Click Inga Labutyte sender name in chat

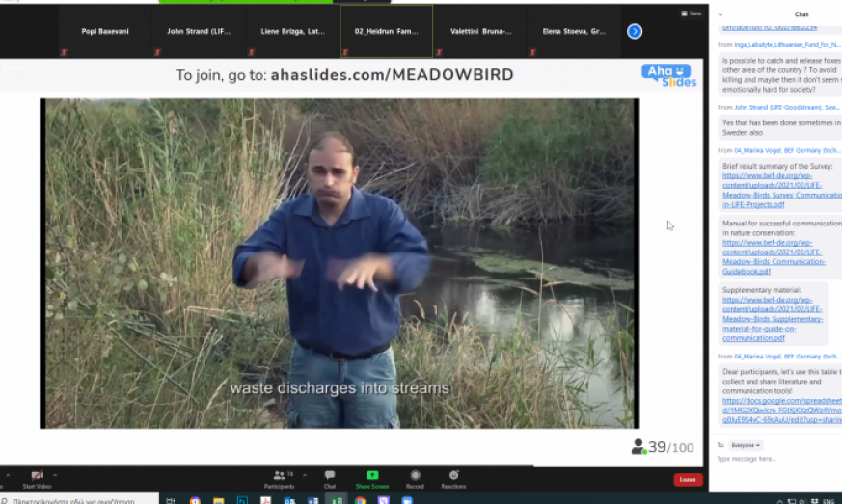pyautogui.click(x=787, y=44)
